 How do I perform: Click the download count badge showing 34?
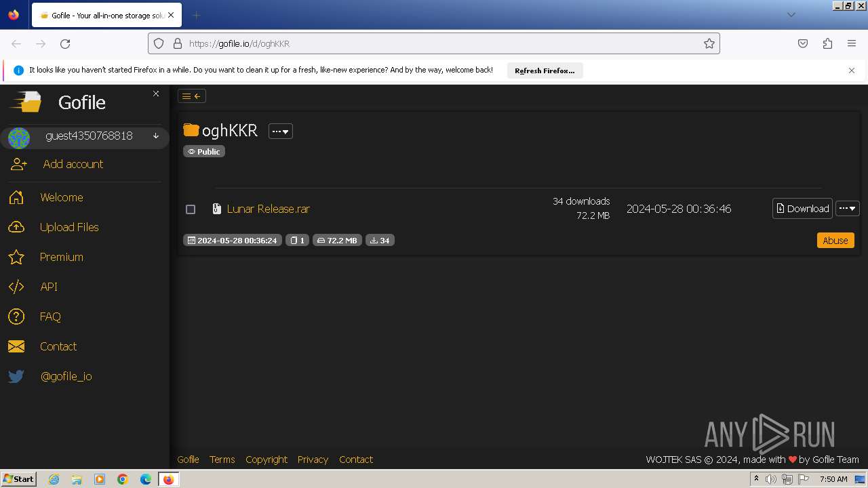pyautogui.click(x=380, y=241)
